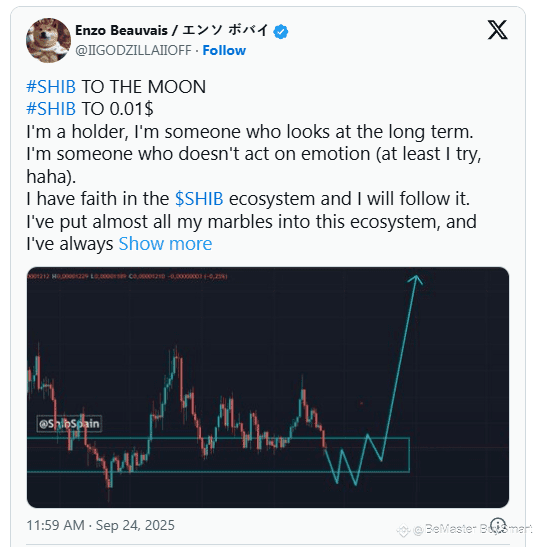The height and width of the screenshot is (547, 540).
Task: Click the @ShibSpain label on chart
Action: click(x=69, y=424)
